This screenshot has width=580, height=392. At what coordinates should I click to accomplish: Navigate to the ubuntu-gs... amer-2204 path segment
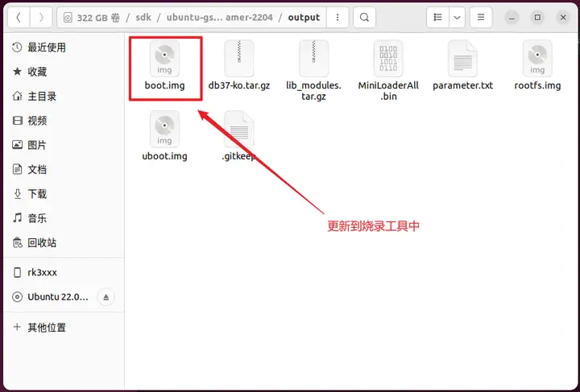219,18
